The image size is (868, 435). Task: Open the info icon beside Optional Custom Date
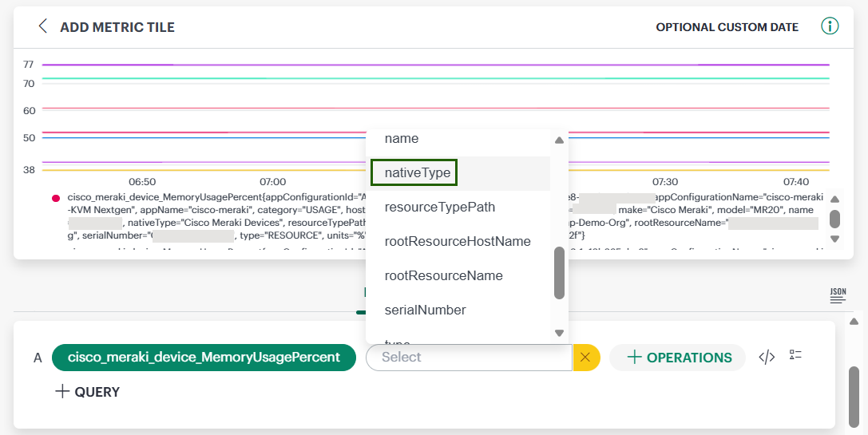(829, 26)
